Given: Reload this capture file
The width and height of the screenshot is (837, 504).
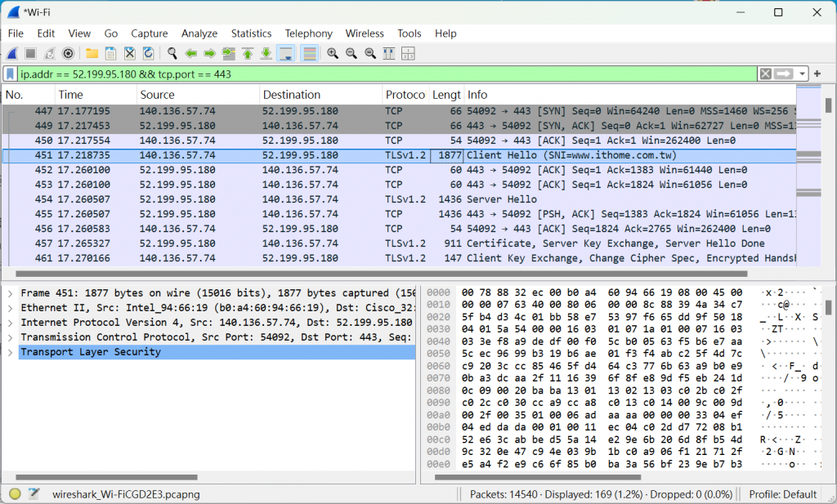Looking at the screenshot, I should tap(149, 53).
